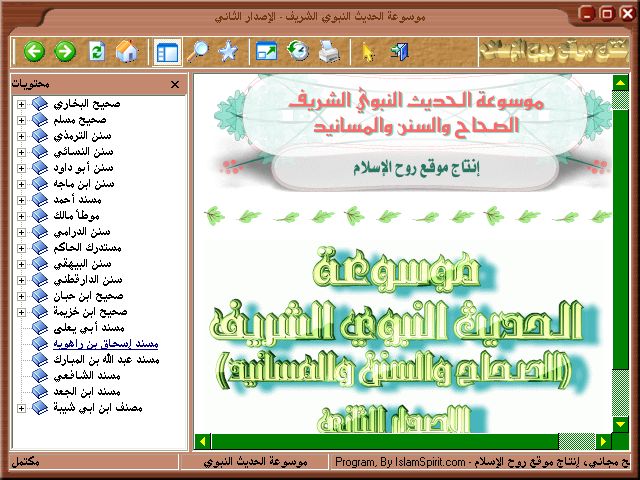Expand صحيح ابن حبان tree node
The image size is (640, 480).
pyautogui.click(x=21, y=296)
